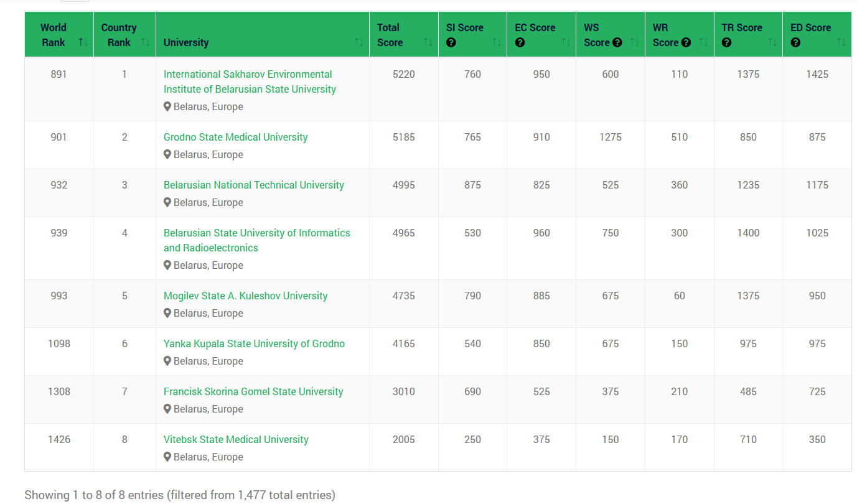Click location pin under Francisk Skorina Gomel State University

tap(167, 409)
